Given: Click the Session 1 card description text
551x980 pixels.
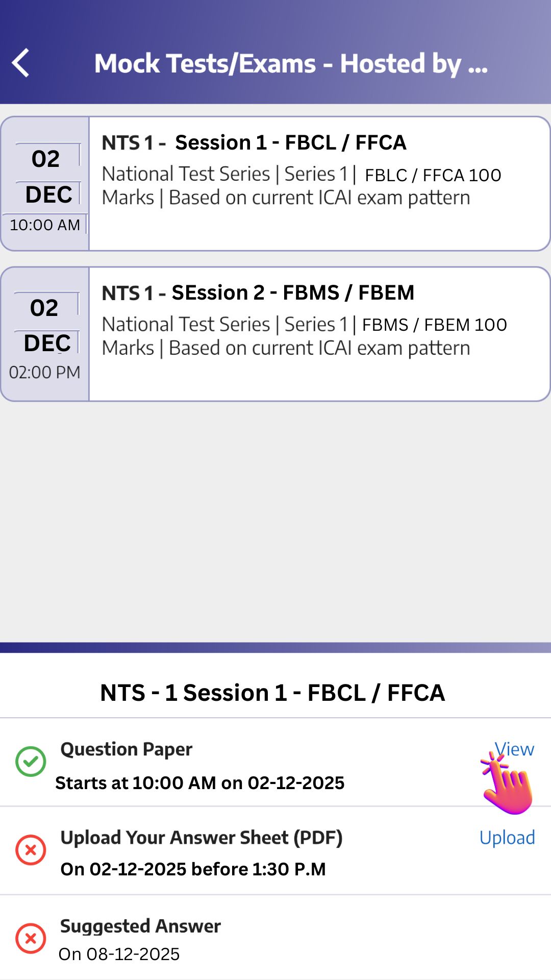Looking at the screenshot, I should click(x=301, y=186).
